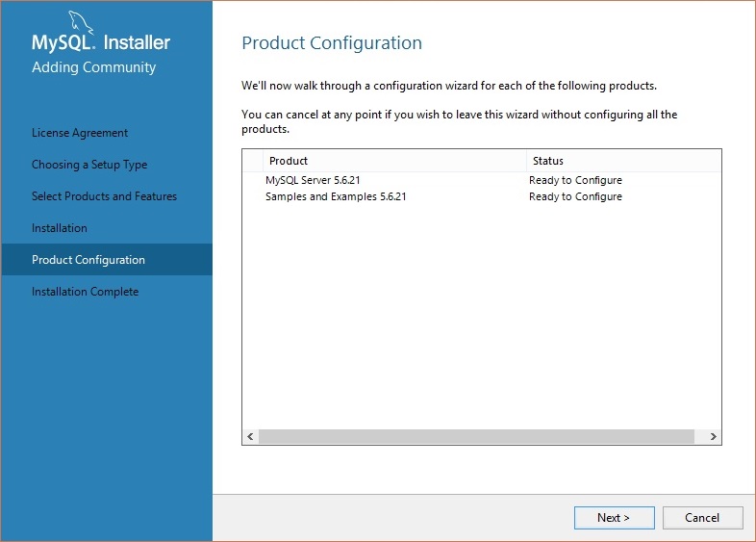Click the Status column header
756x542 pixels.
(x=624, y=161)
